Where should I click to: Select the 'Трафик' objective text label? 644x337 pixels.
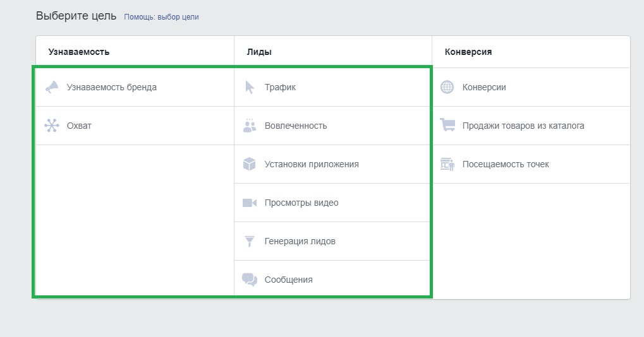(280, 87)
